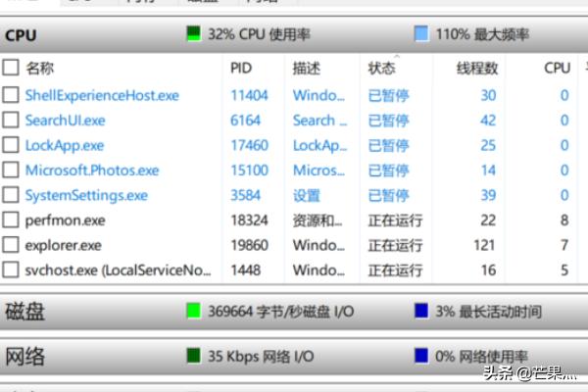This screenshot has height=392, width=588.
Task: Click 3% 最长活动时间 label
Action: coord(489,312)
